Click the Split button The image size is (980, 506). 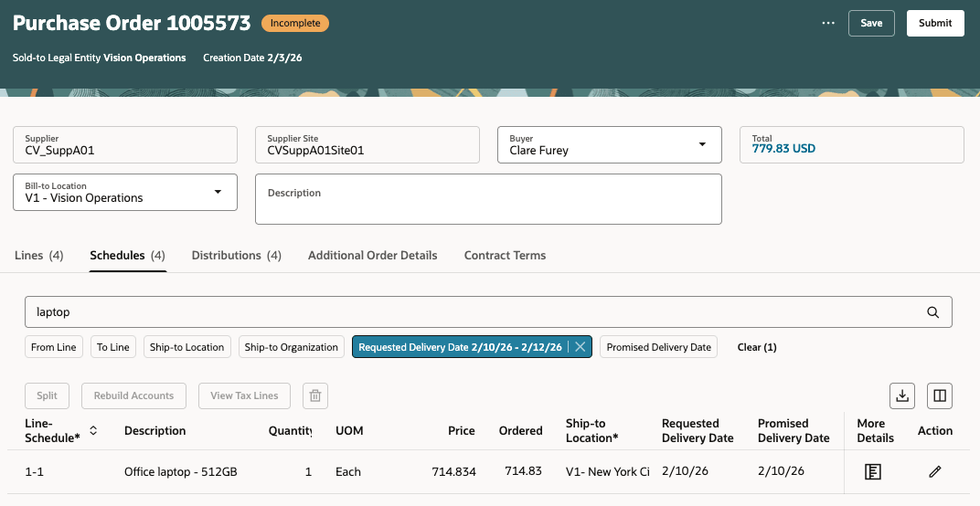coord(47,395)
